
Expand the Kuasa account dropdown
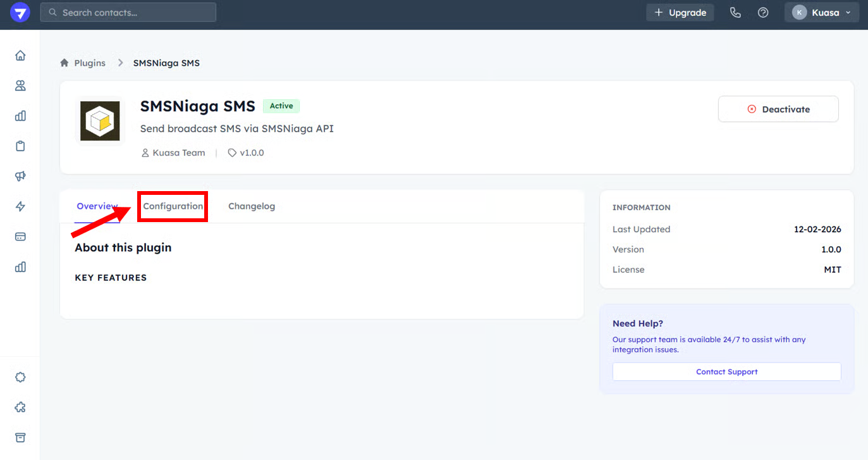pyautogui.click(x=821, y=13)
